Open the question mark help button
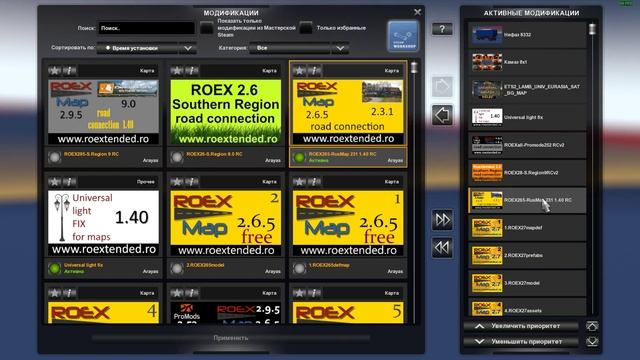 point(442,29)
